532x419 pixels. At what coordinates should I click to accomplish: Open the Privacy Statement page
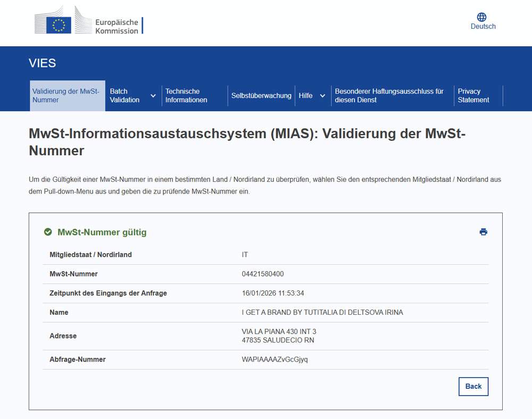pos(473,96)
